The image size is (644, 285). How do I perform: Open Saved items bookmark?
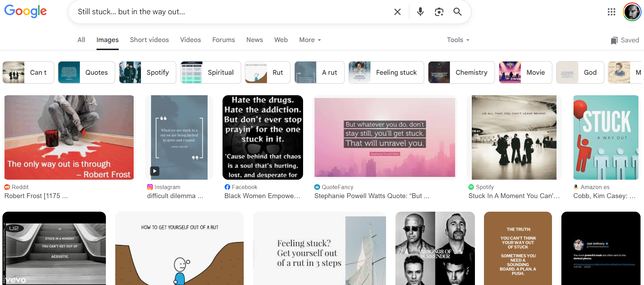point(625,40)
